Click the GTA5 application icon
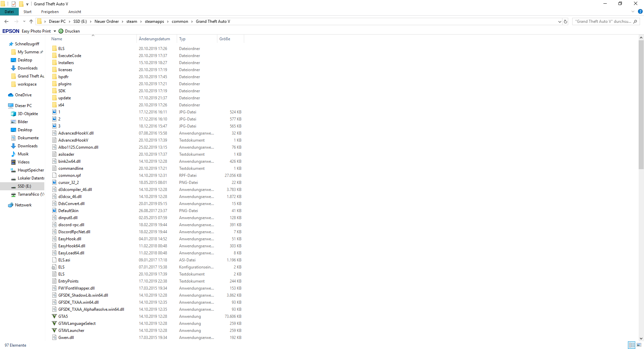 click(54, 316)
